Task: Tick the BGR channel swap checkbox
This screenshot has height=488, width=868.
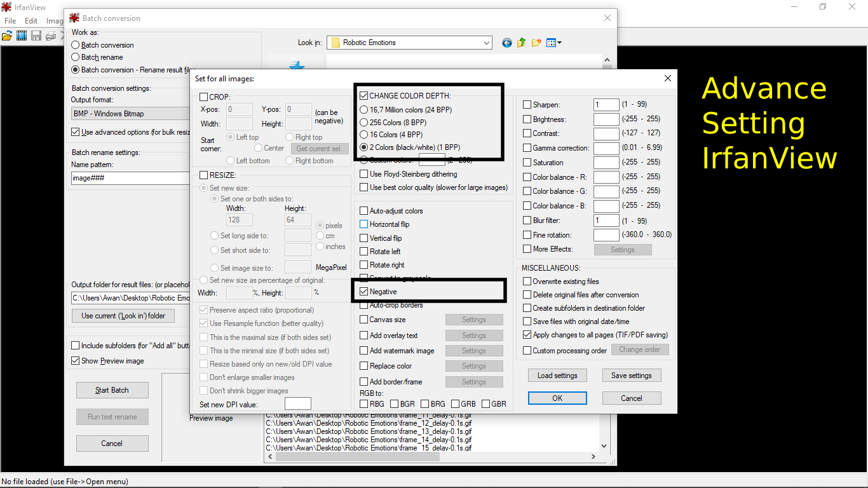Action: [x=394, y=404]
